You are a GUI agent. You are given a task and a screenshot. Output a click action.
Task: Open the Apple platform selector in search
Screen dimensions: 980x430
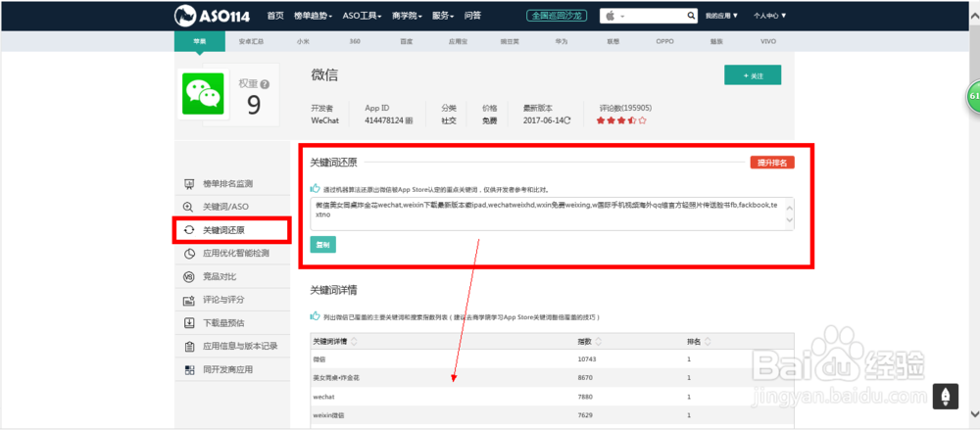(x=615, y=17)
